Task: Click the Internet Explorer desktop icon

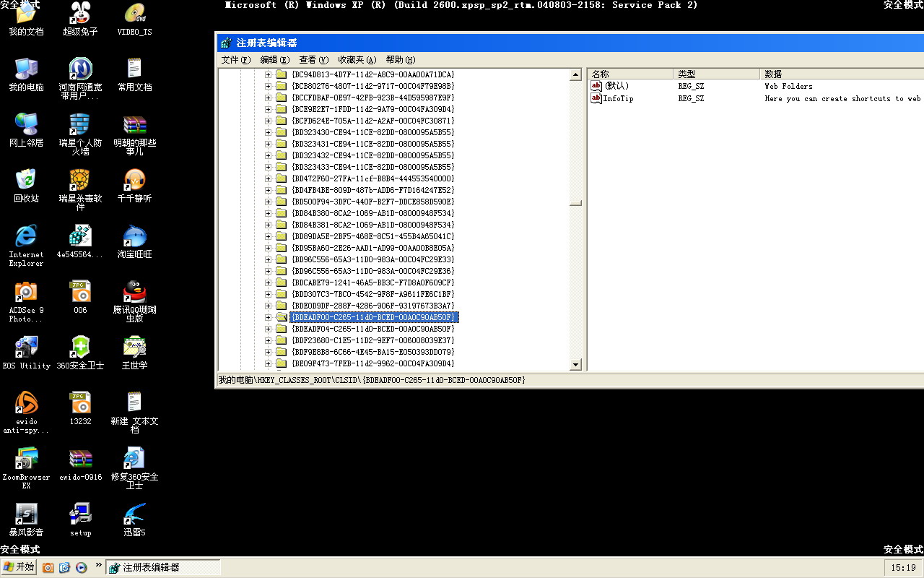Action: click(26, 236)
